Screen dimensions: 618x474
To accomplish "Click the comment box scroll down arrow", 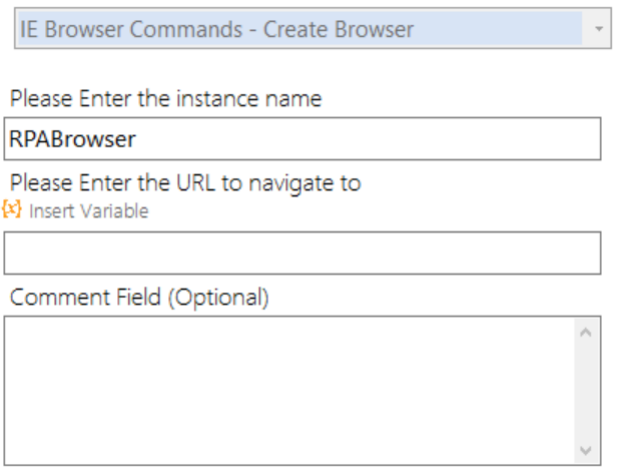I will coord(586,450).
